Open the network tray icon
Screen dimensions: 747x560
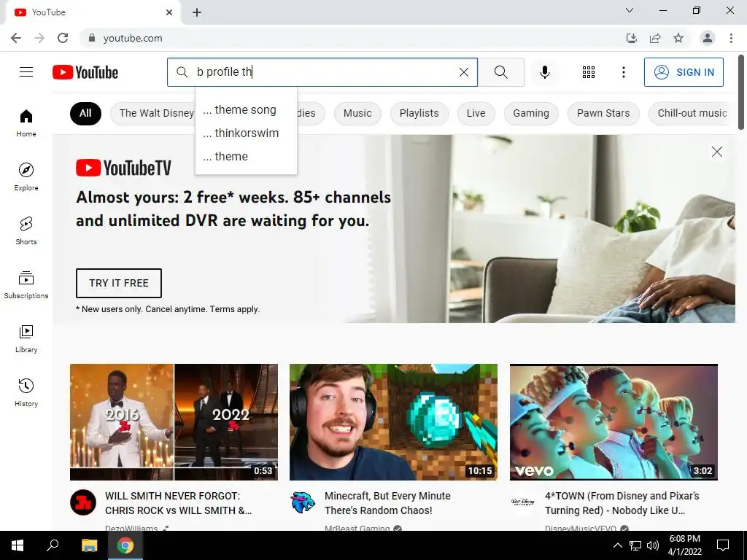(x=635, y=545)
